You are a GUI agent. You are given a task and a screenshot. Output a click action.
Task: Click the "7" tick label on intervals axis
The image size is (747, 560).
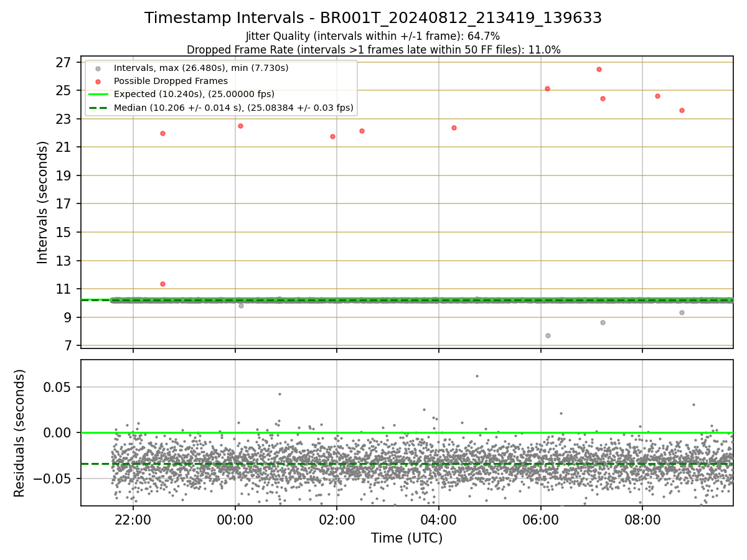pos(67,346)
